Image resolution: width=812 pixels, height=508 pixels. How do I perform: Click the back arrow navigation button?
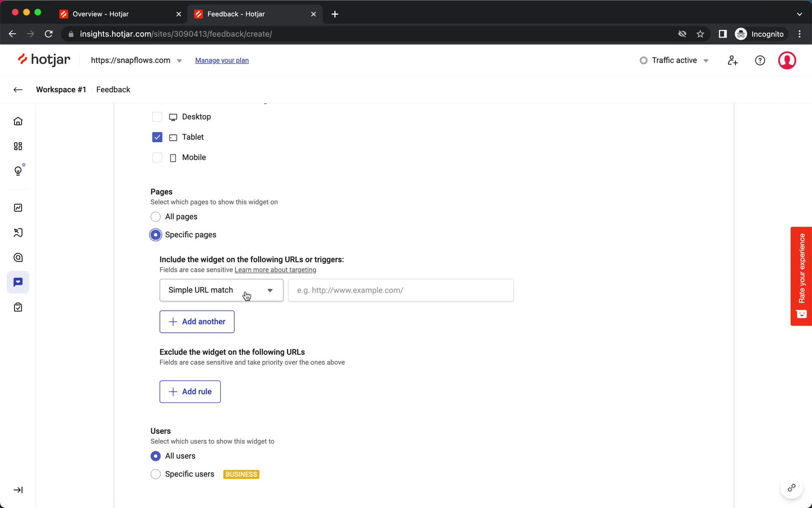pos(18,90)
